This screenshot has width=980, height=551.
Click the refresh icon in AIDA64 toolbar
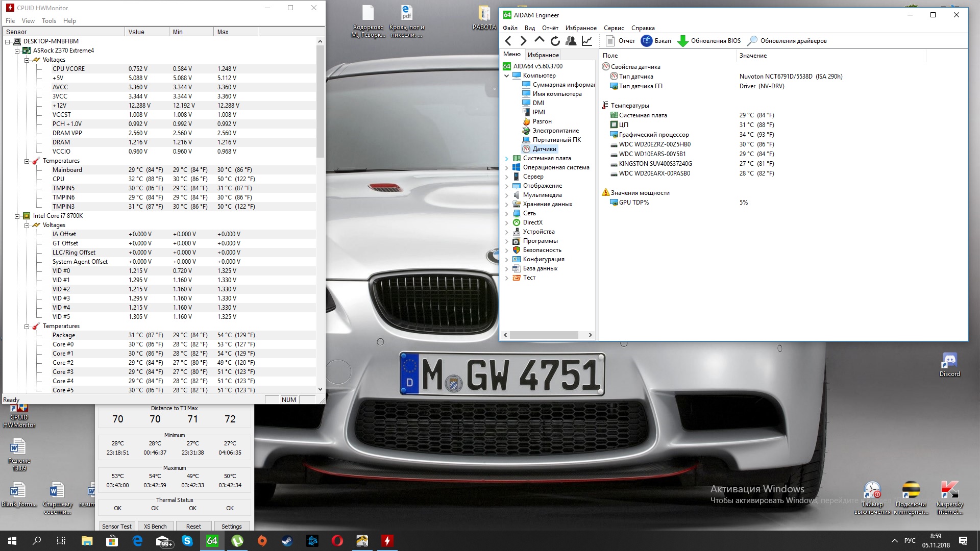(x=555, y=41)
